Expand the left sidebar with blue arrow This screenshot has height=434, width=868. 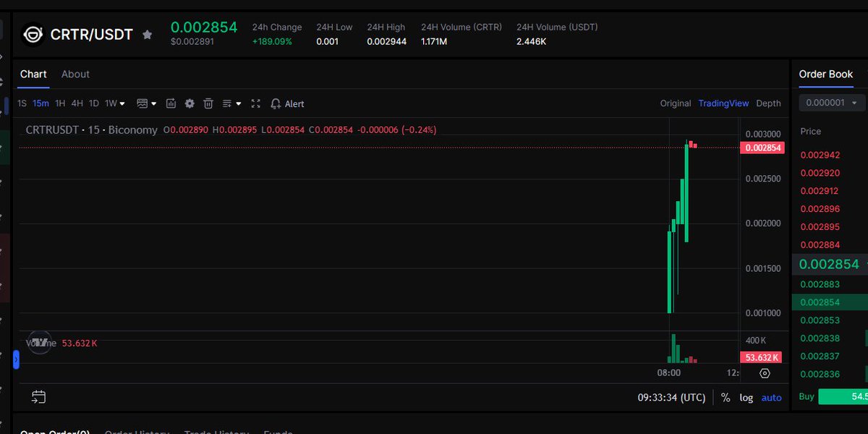16,359
